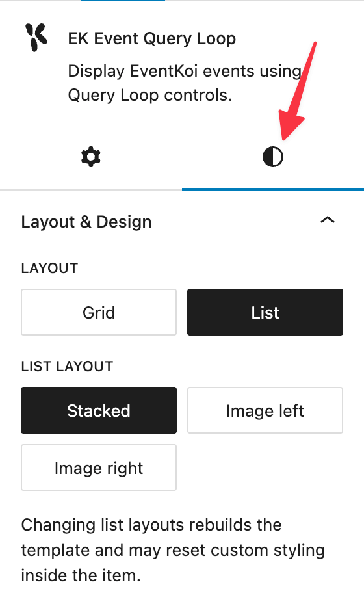
Task: Choose the Stacked list layout
Action: [99, 410]
